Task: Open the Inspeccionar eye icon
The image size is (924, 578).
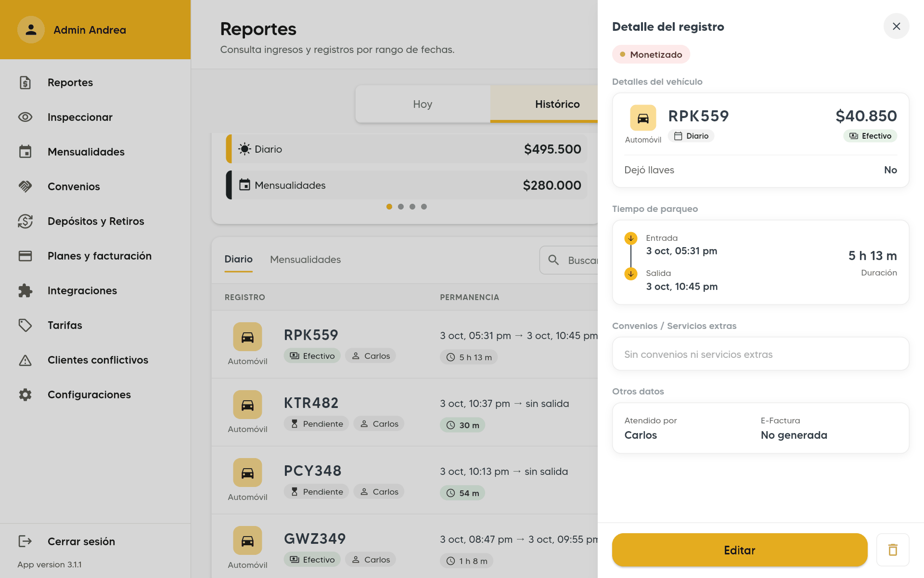Action: [x=25, y=117]
